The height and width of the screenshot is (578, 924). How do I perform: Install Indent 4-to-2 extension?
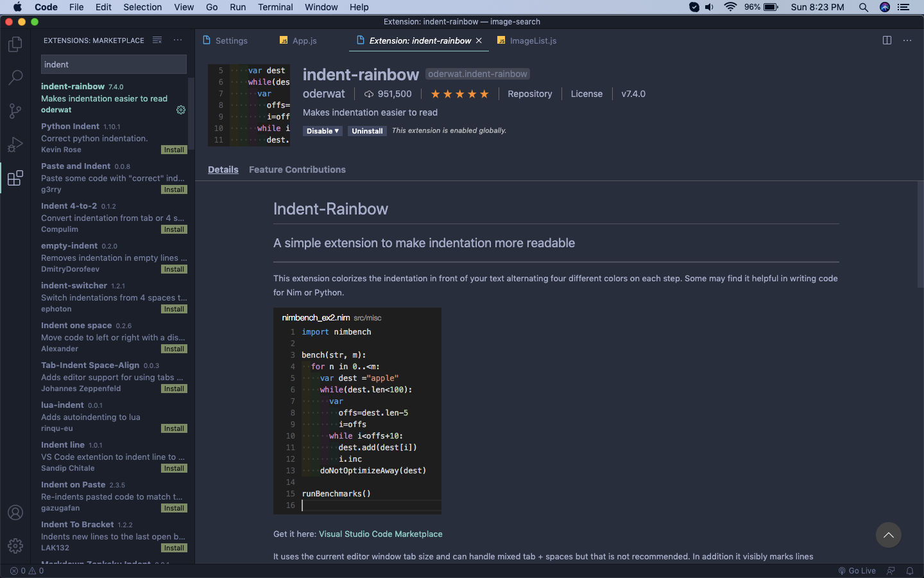click(174, 229)
